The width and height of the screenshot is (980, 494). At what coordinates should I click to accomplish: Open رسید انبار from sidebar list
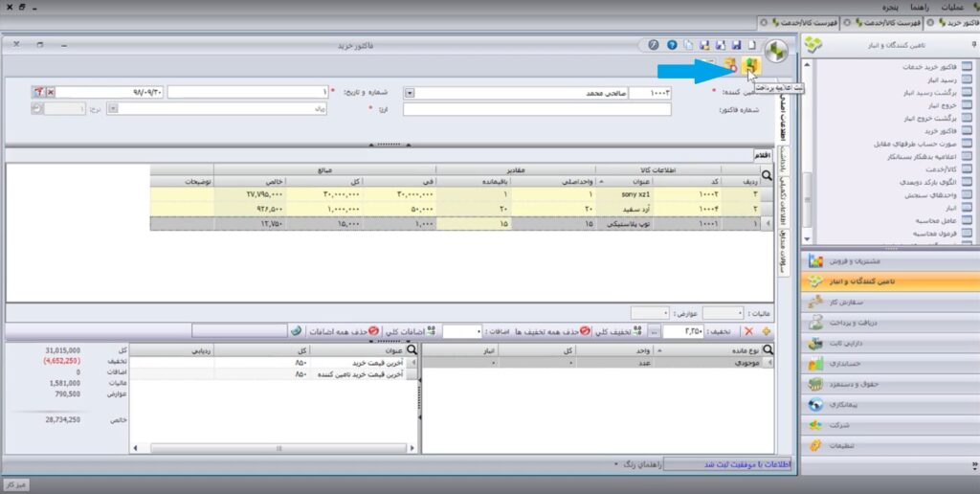click(942, 79)
